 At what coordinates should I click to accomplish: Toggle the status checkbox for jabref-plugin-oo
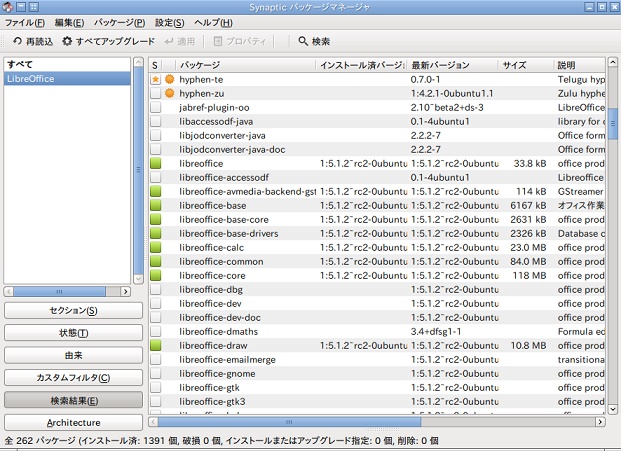pos(156,107)
